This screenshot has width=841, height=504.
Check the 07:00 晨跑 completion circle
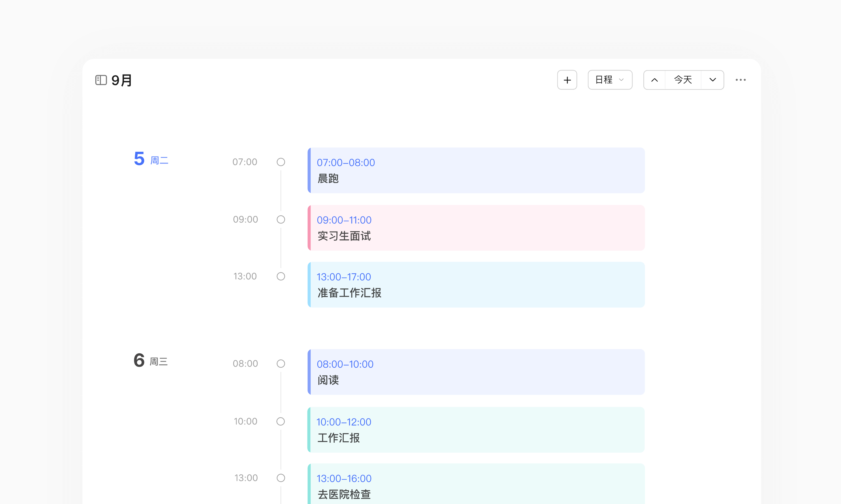281,162
